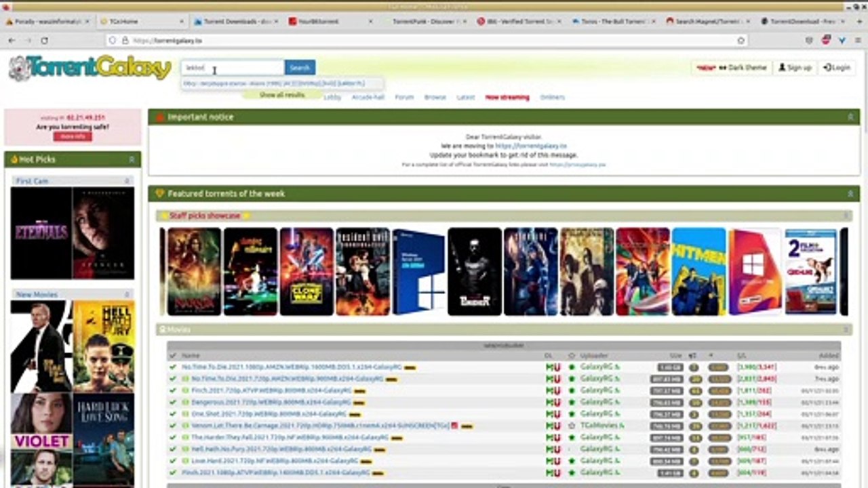Toggle bookmark star on Dangerous.2021 row

coord(572,402)
